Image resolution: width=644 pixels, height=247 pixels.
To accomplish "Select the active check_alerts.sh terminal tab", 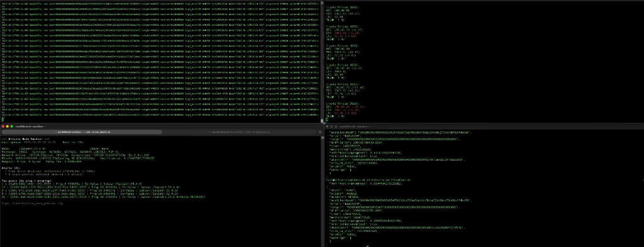I will [x=81, y=132].
